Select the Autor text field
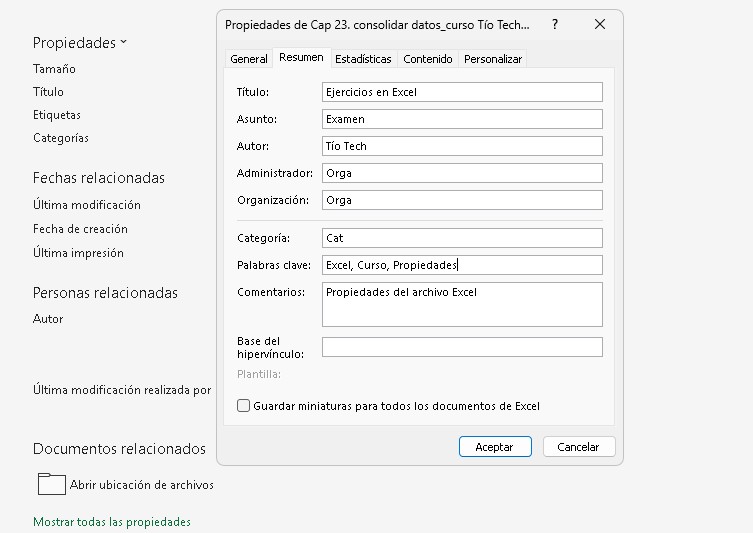 point(462,146)
